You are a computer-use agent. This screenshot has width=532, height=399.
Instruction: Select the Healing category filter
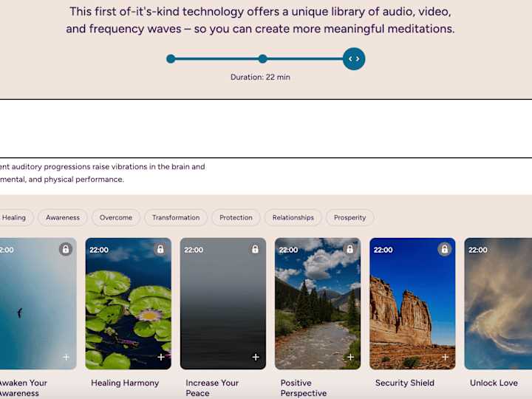(x=14, y=217)
